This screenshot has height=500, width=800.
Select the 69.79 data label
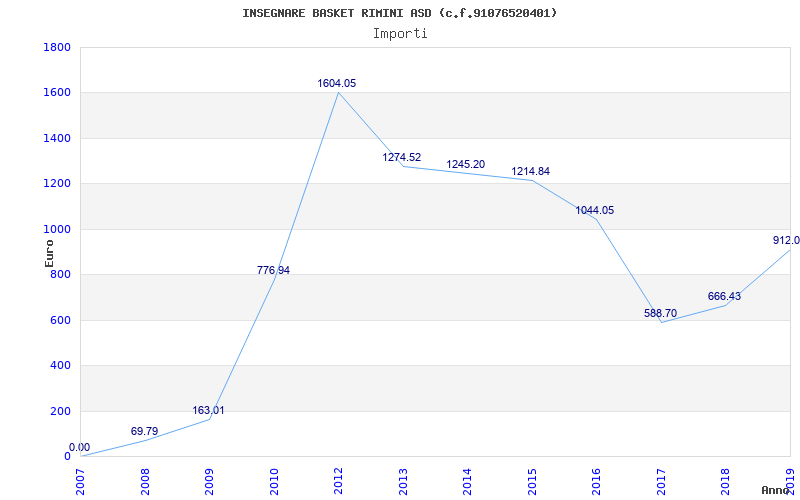coord(144,431)
